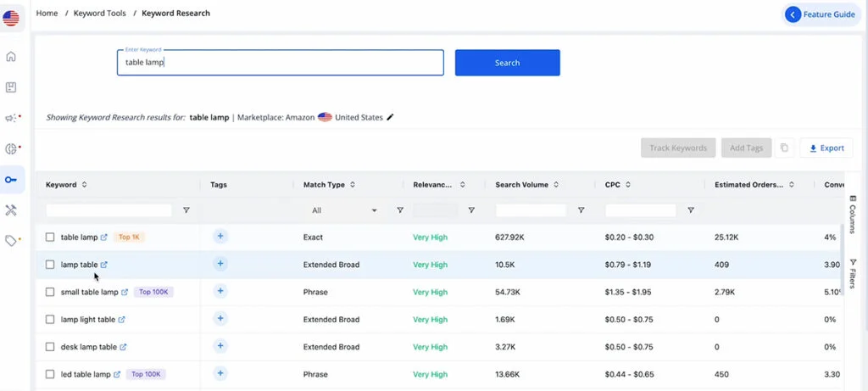Click the Export button
Viewport: 868px width, 391px height.
coord(826,148)
